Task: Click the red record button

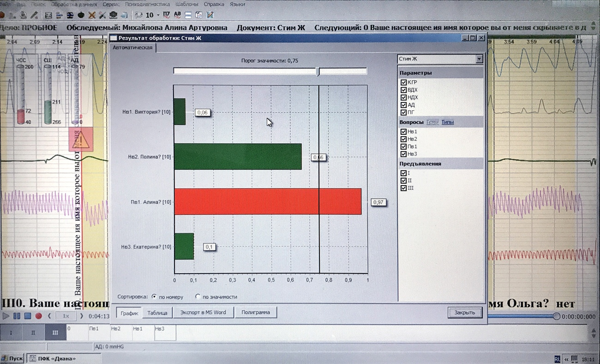Action: (x=38, y=316)
